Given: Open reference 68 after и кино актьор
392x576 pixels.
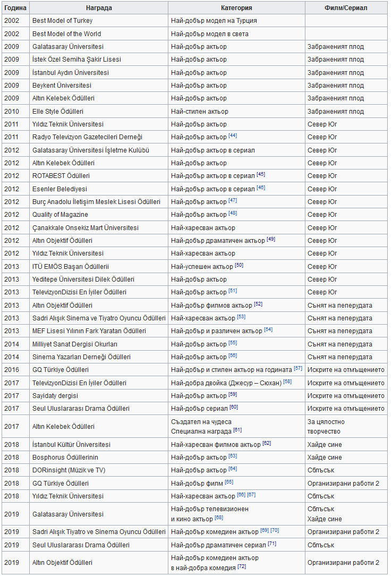Looking at the screenshot, I should 219,518.
